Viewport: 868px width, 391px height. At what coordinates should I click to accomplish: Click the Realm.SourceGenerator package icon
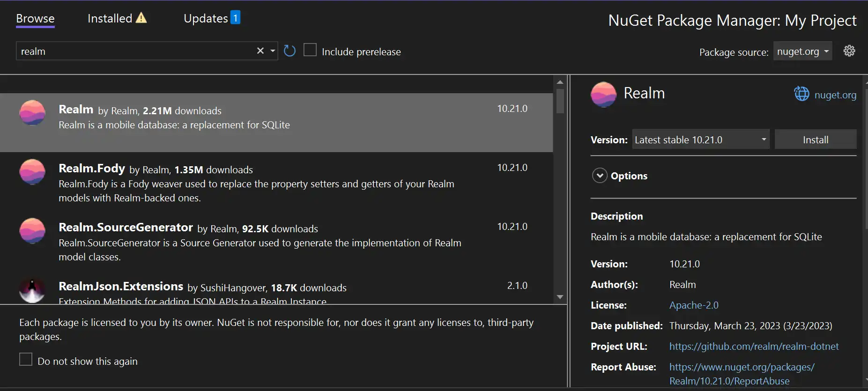(x=32, y=231)
